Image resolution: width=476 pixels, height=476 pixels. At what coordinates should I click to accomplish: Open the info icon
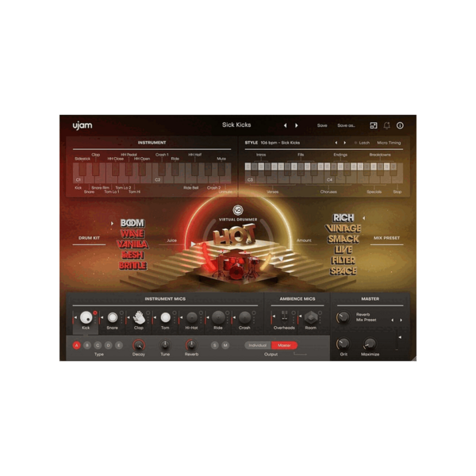tap(400, 125)
